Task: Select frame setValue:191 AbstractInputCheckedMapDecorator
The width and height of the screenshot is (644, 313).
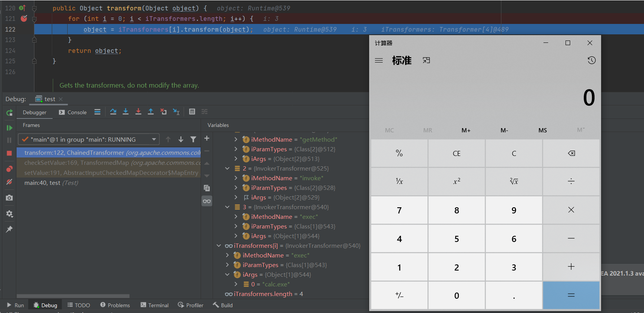Action: 109,173
